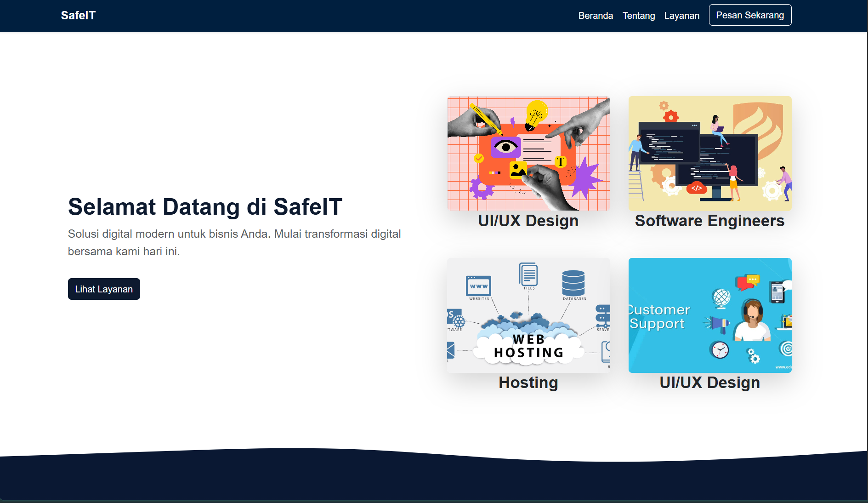Click the UI/UX Design title under first card
The height and width of the screenshot is (503, 868).
(528, 221)
